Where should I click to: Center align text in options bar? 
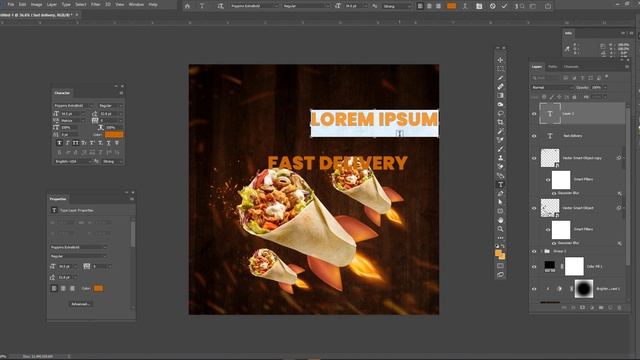pyautogui.click(x=429, y=6)
